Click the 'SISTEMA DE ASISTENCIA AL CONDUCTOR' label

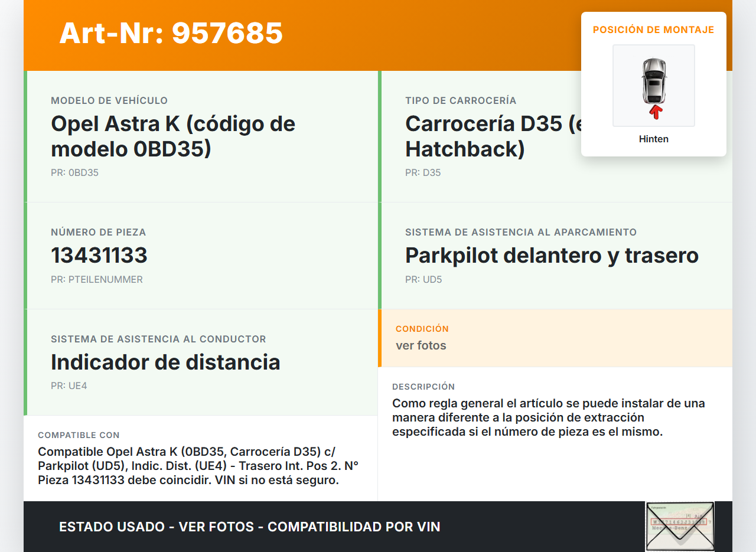(158, 339)
